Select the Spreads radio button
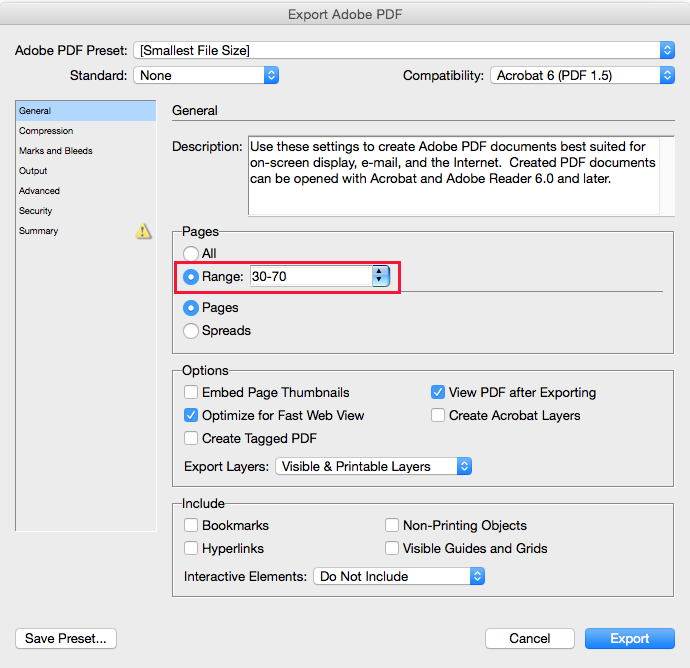This screenshot has height=668, width=690. click(191, 331)
